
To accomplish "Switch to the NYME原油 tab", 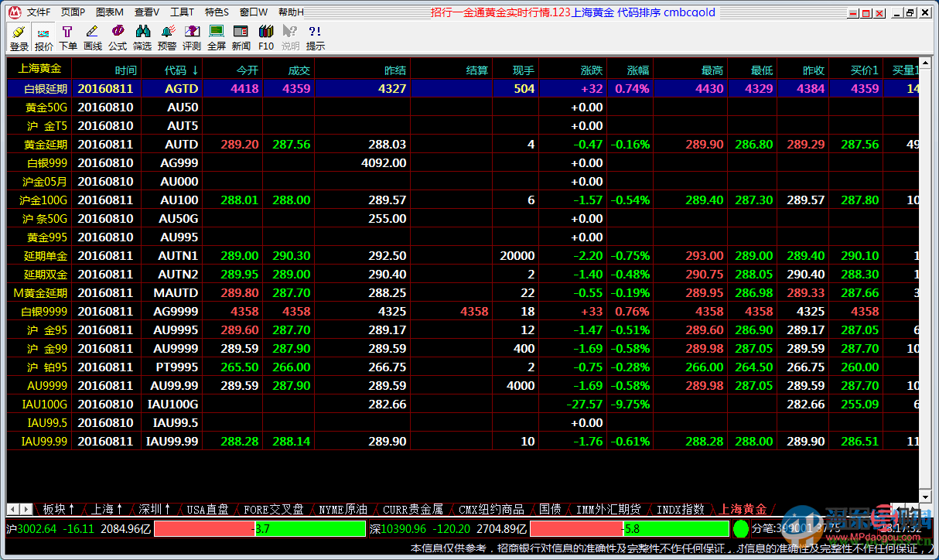I will pyautogui.click(x=343, y=509).
